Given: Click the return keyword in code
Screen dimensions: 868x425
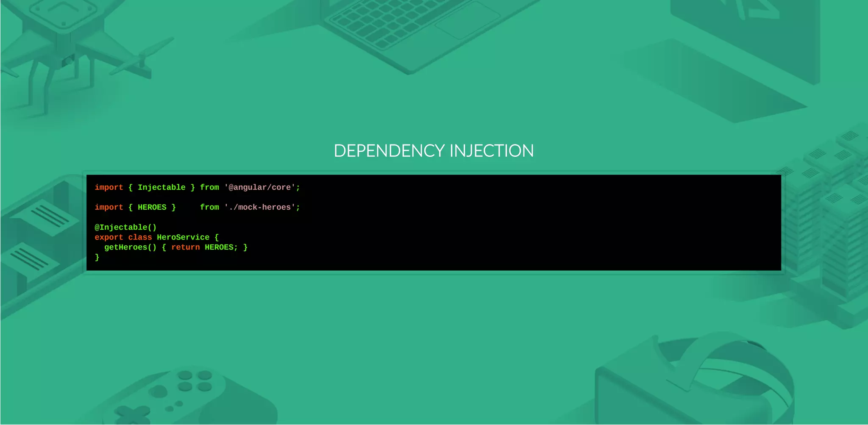Looking at the screenshot, I should (x=186, y=247).
